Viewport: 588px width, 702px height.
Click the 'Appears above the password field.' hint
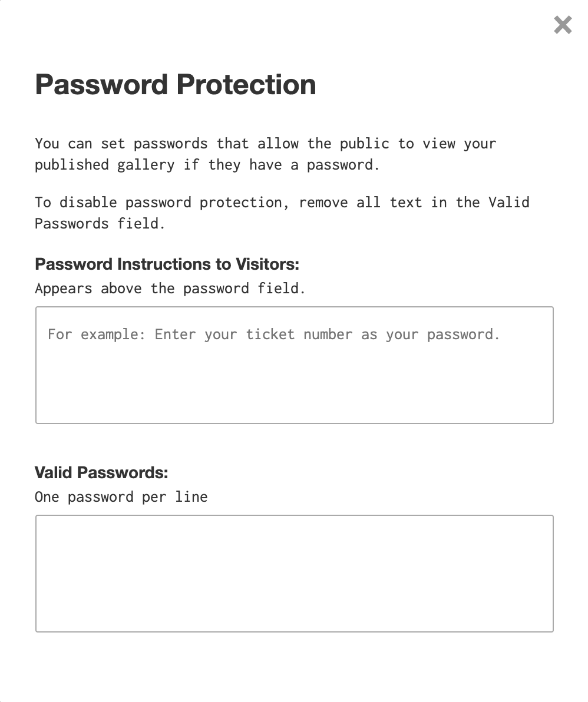(170, 289)
